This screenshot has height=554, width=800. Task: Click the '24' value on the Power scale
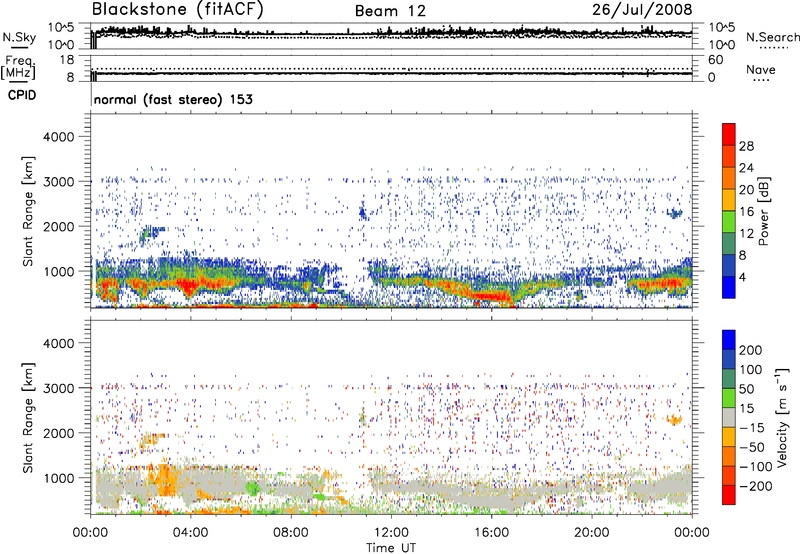coord(746,168)
